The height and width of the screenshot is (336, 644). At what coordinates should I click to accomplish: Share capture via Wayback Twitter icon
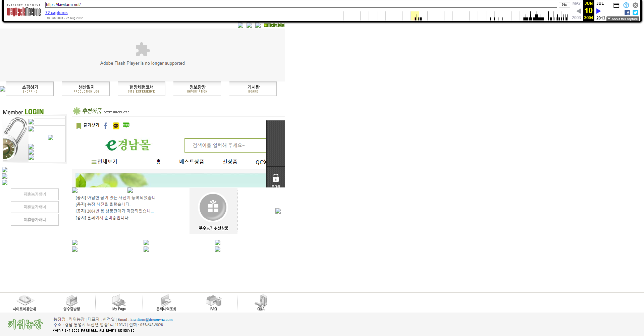click(635, 12)
